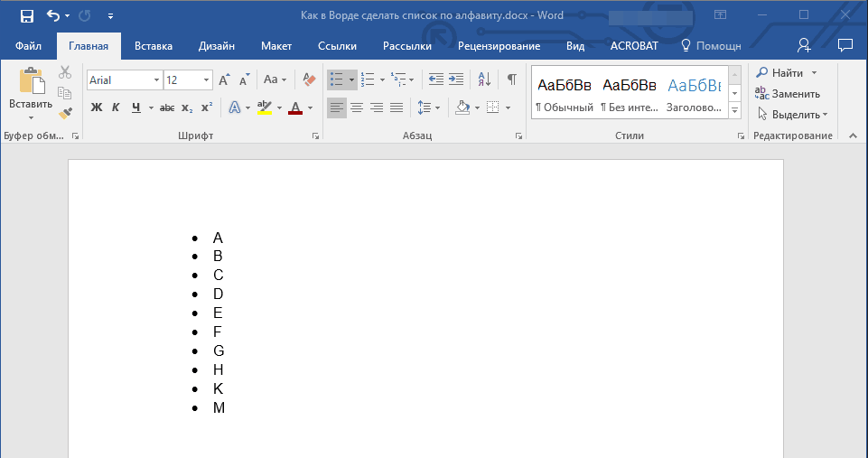Switch to the Вставка tab
This screenshot has height=458, width=868.
154,45
